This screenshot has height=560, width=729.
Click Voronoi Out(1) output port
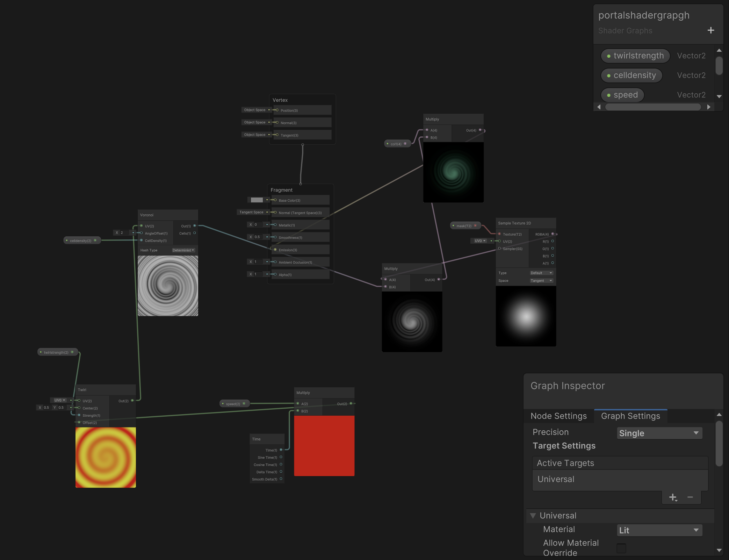(x=195, y=226)
